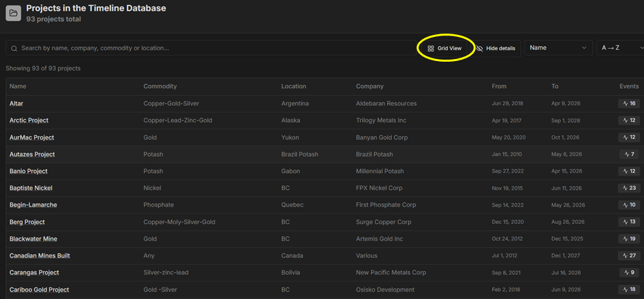Open the Name sort dropdown
644x299 pixels.
[558, 48]
